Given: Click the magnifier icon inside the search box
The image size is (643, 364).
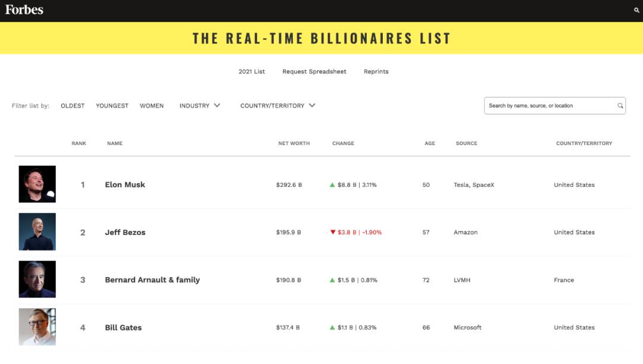Looking at the screenshot, I should tap(620, 106).
